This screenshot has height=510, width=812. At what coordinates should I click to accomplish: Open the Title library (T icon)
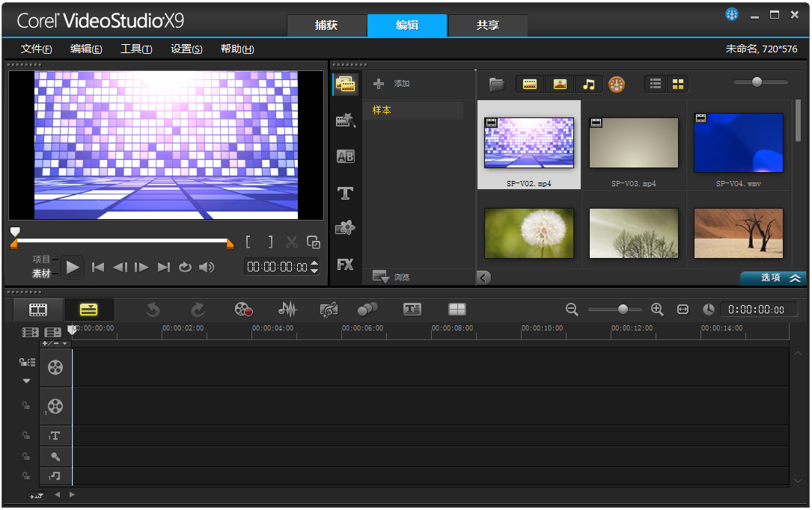point(346,193)
